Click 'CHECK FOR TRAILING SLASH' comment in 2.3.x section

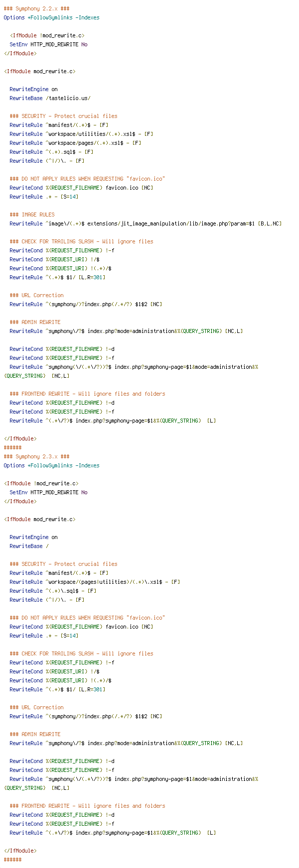81,653
